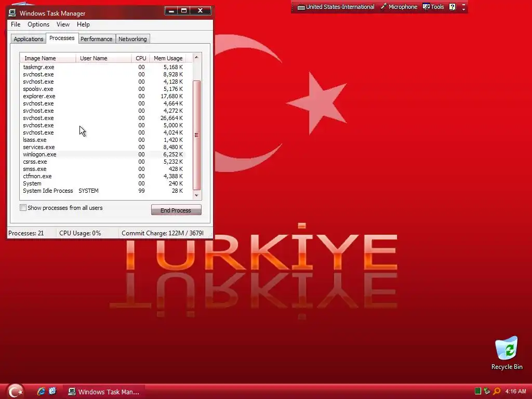Minimize the Task Manager window
The image size is (532, 399).
click(x=171, y=11)
